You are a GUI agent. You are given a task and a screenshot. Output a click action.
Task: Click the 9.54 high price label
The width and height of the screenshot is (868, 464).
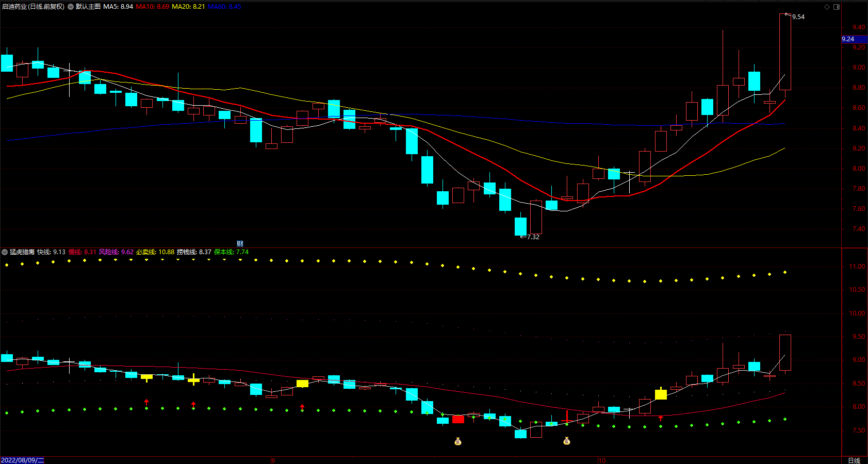pos(798,17)
